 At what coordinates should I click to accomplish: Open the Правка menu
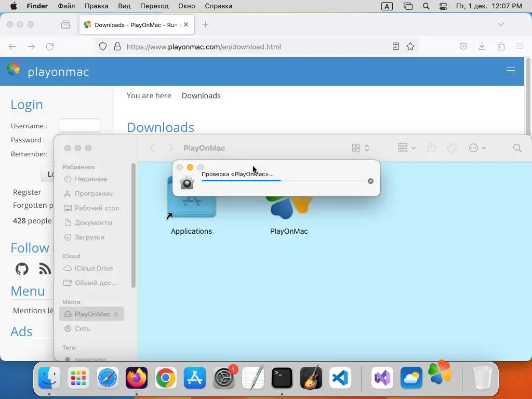(96, 6)
